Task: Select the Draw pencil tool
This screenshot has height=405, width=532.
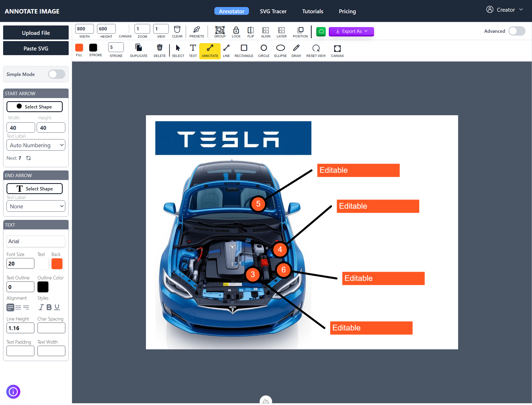Action: (x=296, y=48)
